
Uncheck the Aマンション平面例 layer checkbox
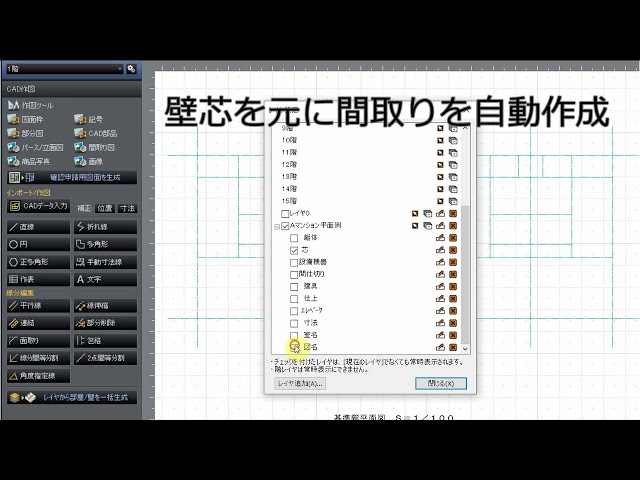(285, 226)
